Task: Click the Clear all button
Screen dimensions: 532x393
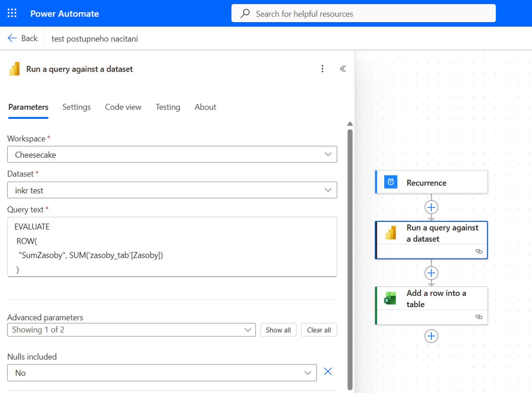Action: [x=319, y=330]
